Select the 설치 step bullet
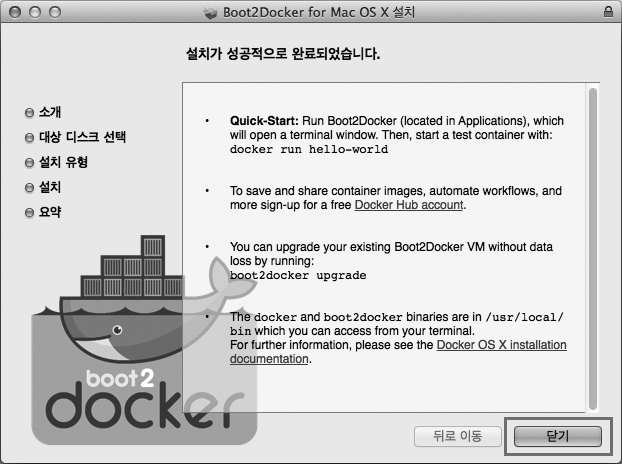 coord(29,188)
